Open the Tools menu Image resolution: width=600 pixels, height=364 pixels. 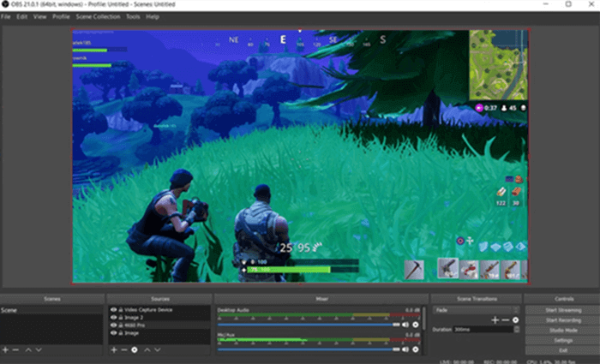133,16
